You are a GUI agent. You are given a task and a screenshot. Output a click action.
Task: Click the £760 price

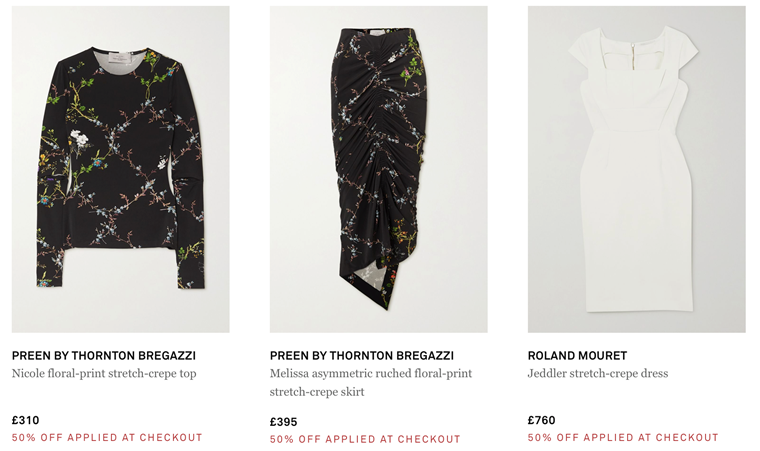pyautogui.click(x=541, y=420)
